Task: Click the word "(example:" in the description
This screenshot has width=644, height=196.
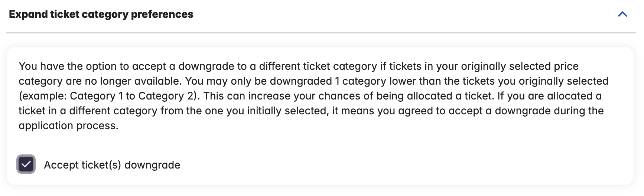Action: (x=43, y=96)
